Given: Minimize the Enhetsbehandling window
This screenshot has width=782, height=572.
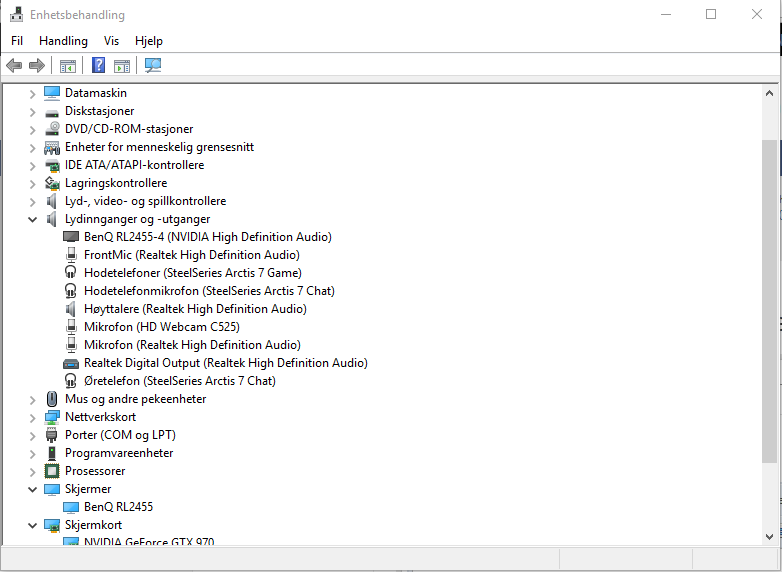Looking at the screenshot, I should tap(665, 14).
